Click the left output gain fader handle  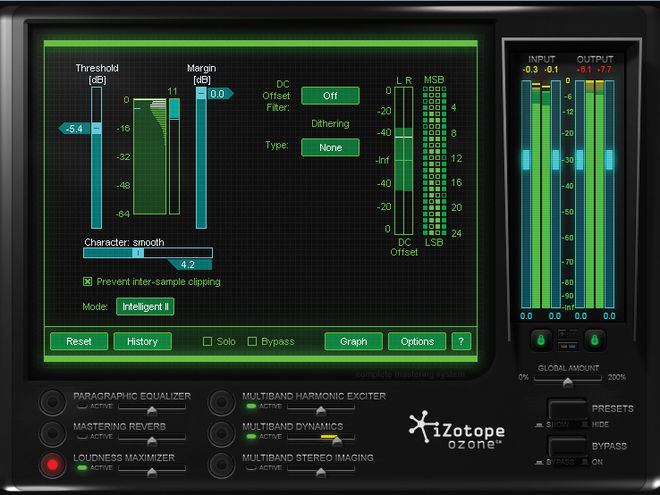coord(580,160)
